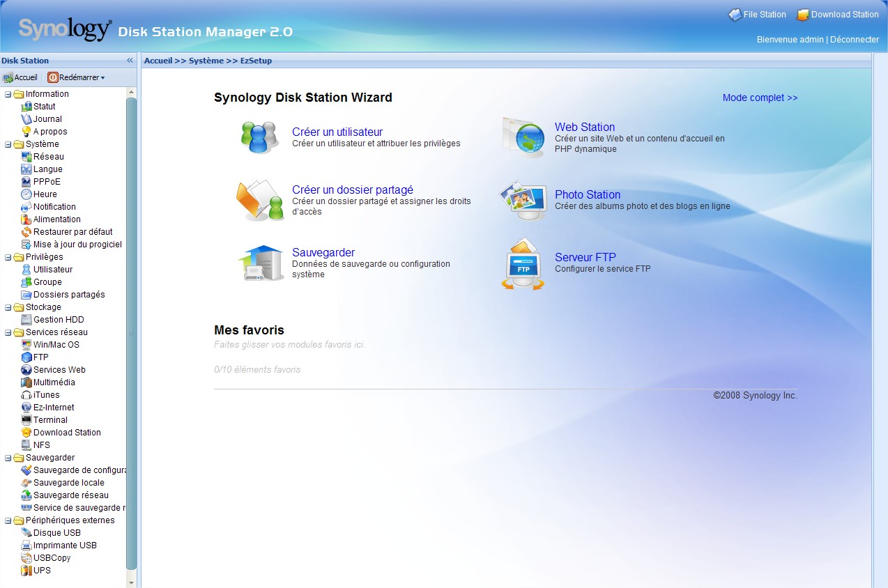Open the Créer un dossier partagé link
888x588 pixels.
tap(353, 189)
